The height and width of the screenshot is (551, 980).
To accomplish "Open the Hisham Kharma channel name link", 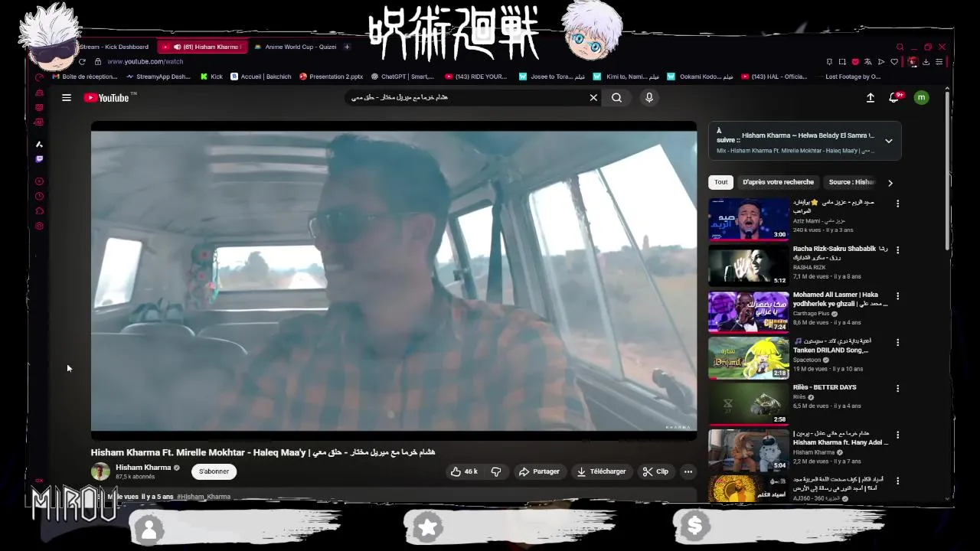I will 143,468.
